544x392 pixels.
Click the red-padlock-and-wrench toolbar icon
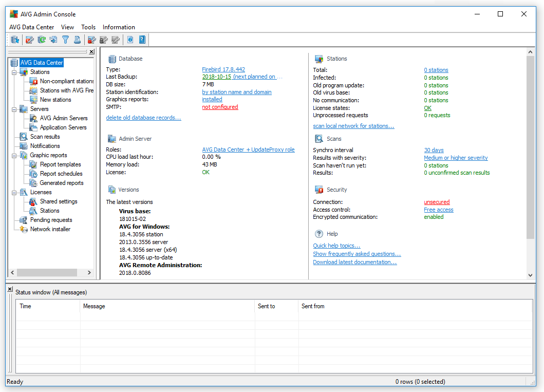pos(91,40)
